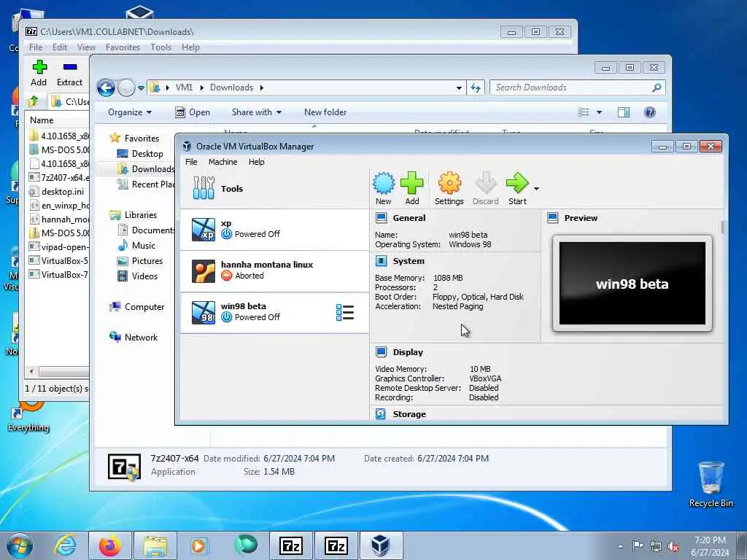Open the 7-Zip Favorites menu
This screenshot has width=747, height=560.
point(123,47)
